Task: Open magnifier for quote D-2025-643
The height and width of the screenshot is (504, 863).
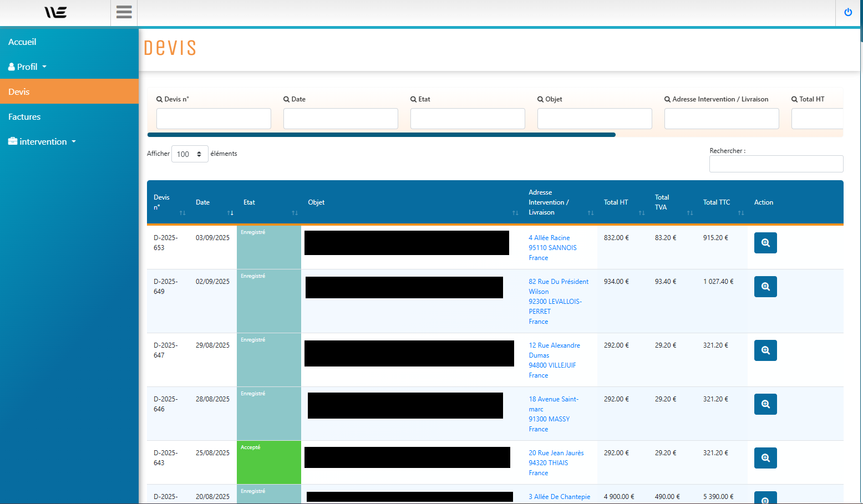Action: coord(765,458)
